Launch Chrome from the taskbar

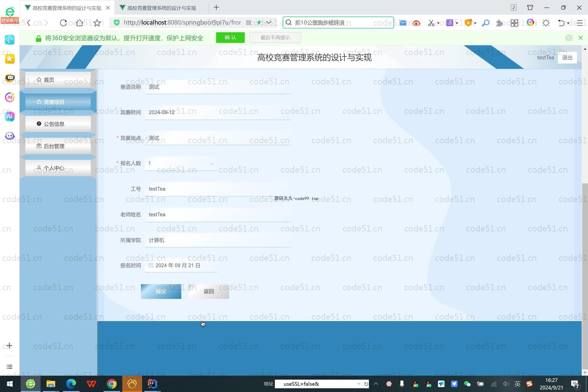click(112, 384)
